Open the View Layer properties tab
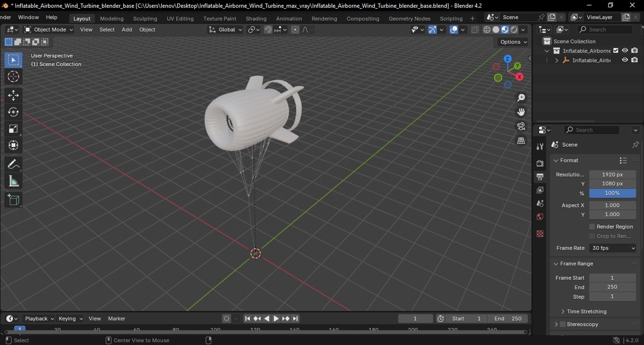644x345 pixels. pyautogui.click(x=540, y=190)
